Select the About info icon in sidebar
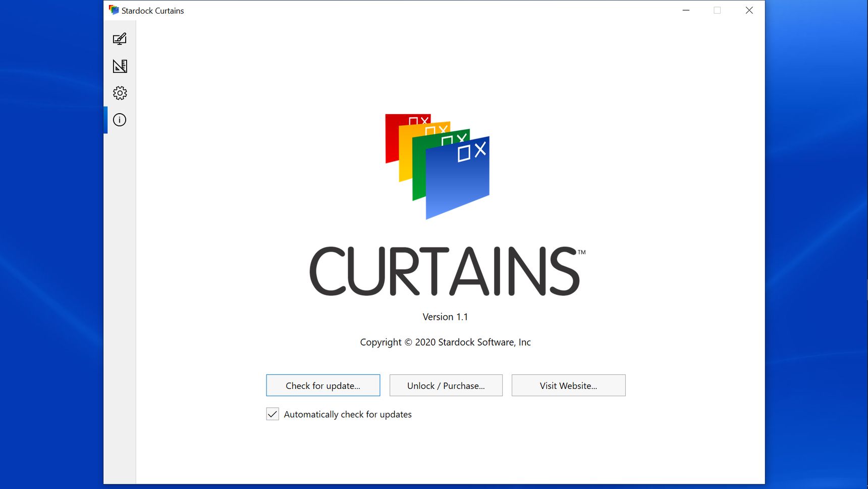Image resolution: width=868 pixels, height=489 pixels. pyautogui.click(x=120, y=120)
